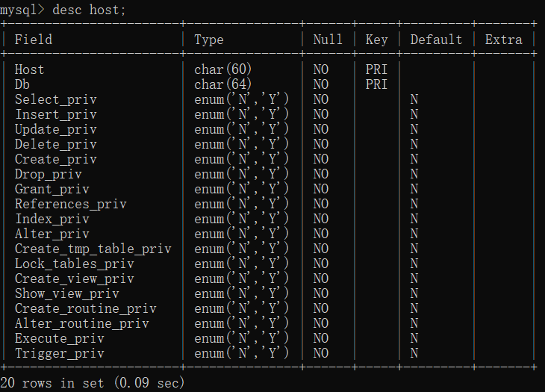Click the Null column header
The height and width of the screenshot is (392, 545).
[328, 40]
